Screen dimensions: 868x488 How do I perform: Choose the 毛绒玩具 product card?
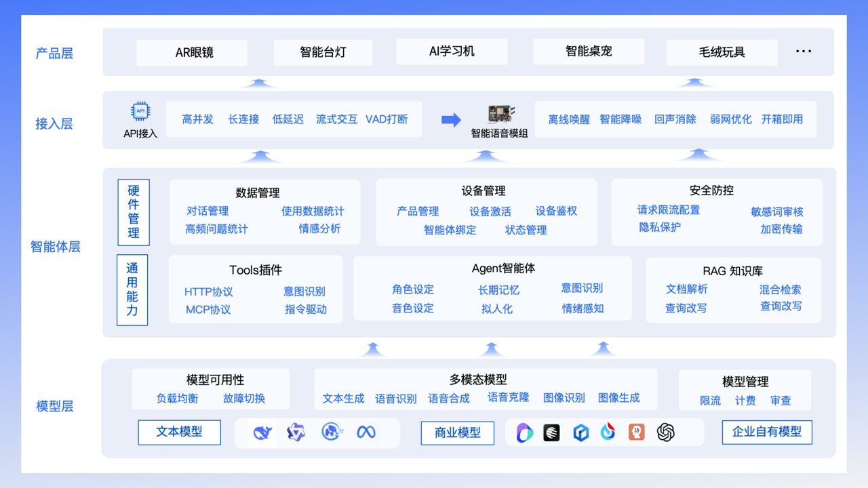[x=722, y=52]
